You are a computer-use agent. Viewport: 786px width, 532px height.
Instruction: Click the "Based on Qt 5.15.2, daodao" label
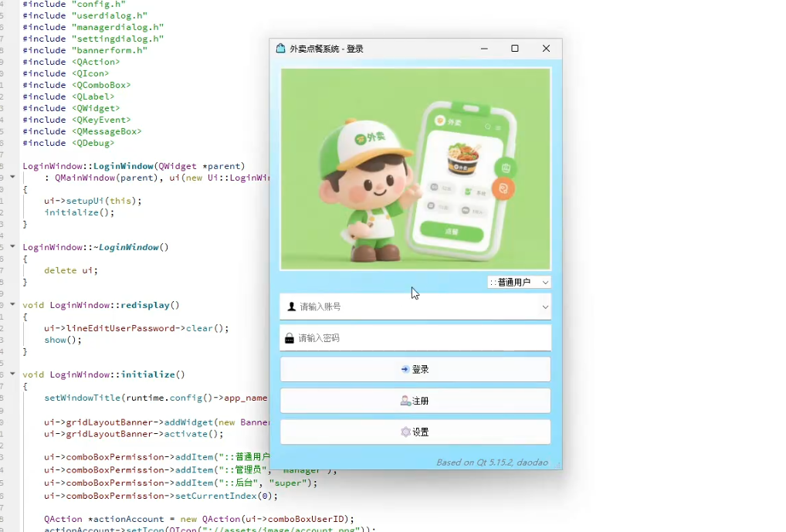[494, 461]
